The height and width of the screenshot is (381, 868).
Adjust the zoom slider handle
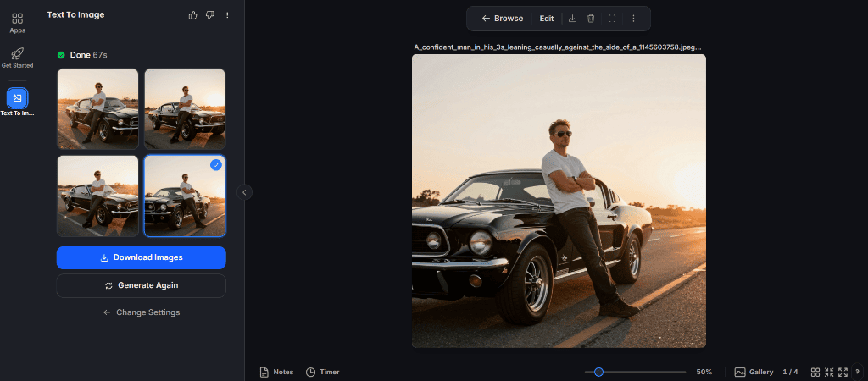(598, 373)
